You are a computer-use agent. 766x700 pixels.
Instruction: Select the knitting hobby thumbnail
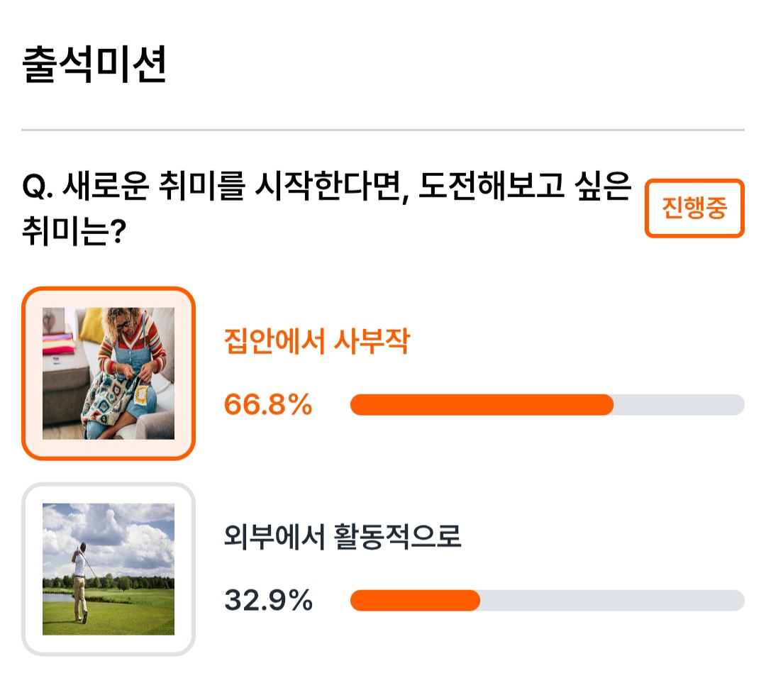pos(109,373)
